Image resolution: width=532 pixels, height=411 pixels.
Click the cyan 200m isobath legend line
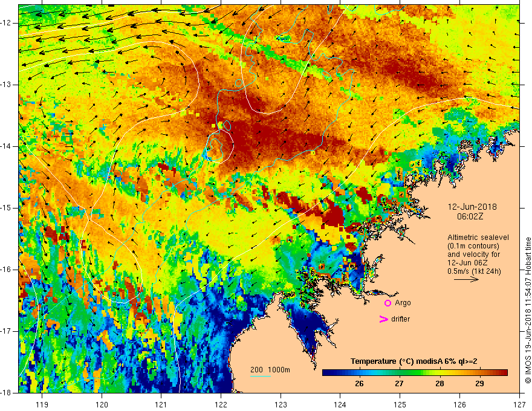[260, 376]
